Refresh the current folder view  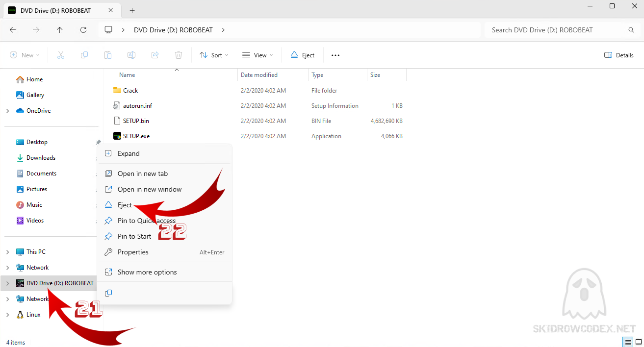[83, 30]
